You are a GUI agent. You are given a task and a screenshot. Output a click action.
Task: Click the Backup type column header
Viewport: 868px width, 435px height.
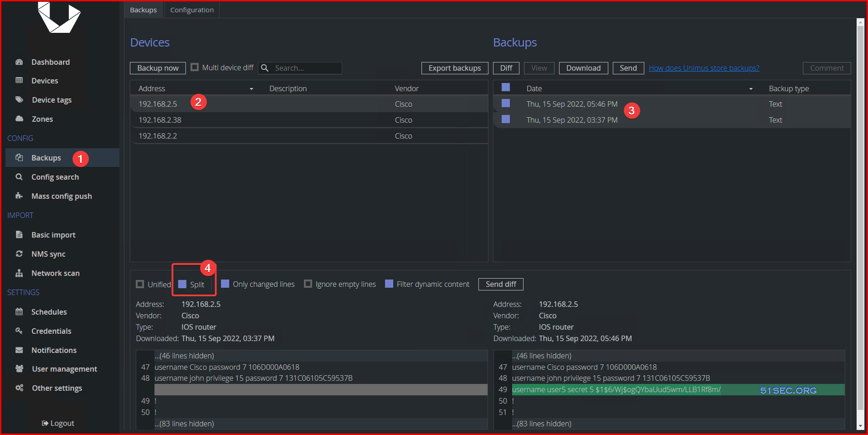(x=789, y=88)
